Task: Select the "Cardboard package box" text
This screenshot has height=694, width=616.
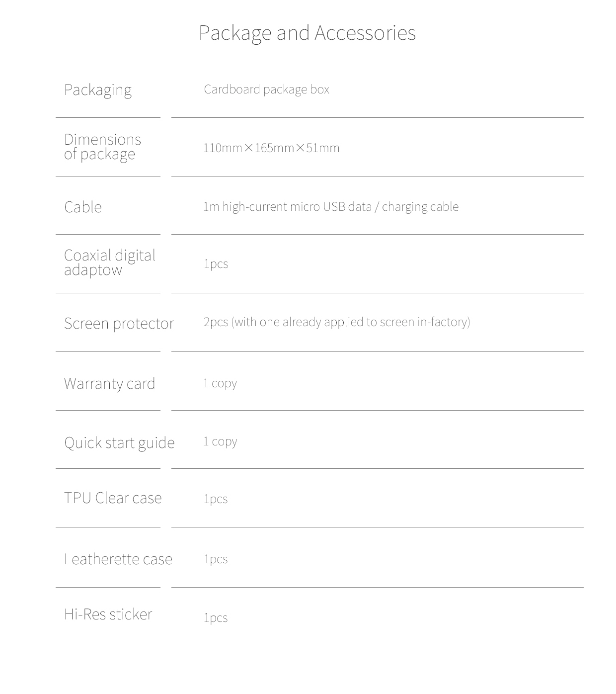Action: pyautogui.click(x=266, y=89)
